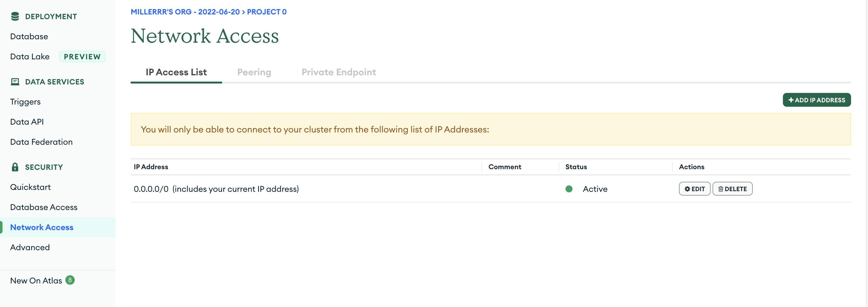This screenshot has width=868, height=307.
Task: Go to Database Access settings
Action: click(43, 207)
